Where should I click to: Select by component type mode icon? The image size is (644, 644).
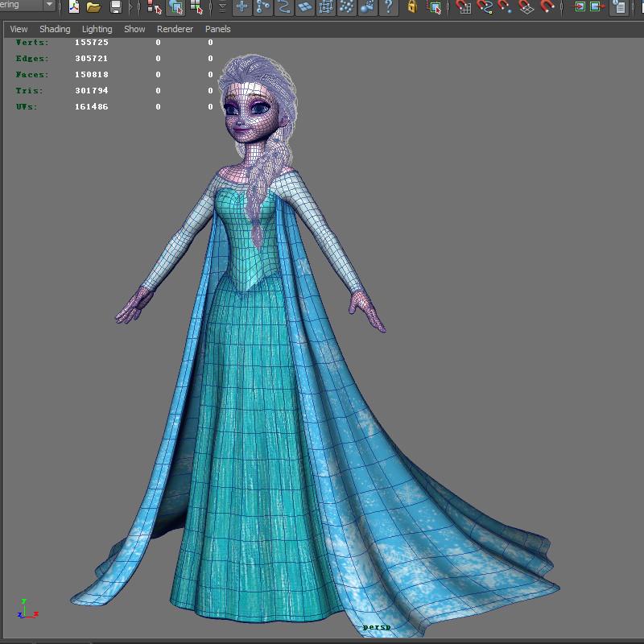tap(196, 7)
